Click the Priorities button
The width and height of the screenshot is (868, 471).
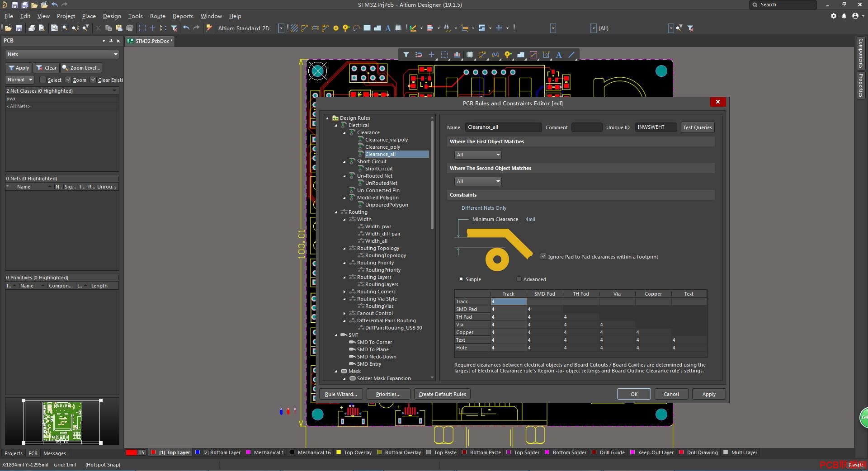(x=388, y=394)
